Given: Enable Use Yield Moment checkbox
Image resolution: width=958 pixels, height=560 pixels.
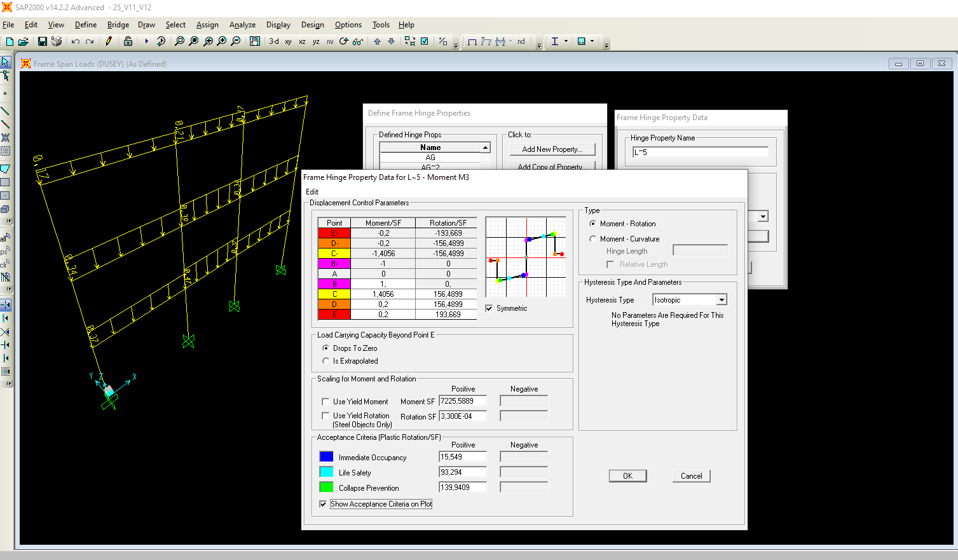Looking at the screenshot, I should click(x=325, y=402).
